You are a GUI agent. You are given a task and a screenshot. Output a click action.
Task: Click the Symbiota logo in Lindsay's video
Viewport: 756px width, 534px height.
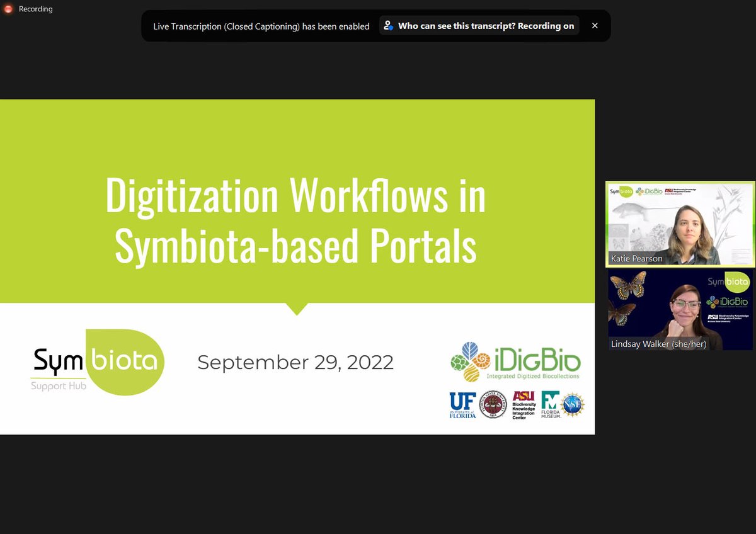coord(728,281)
